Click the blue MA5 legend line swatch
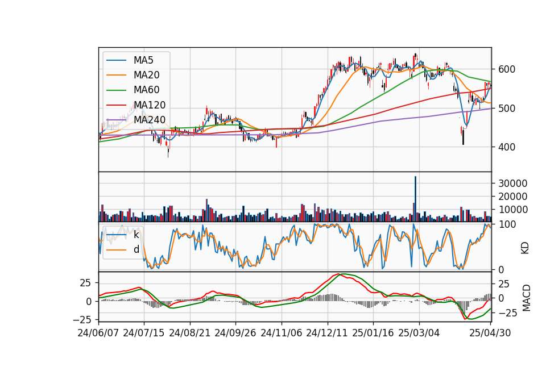 (x=116, y=60)
